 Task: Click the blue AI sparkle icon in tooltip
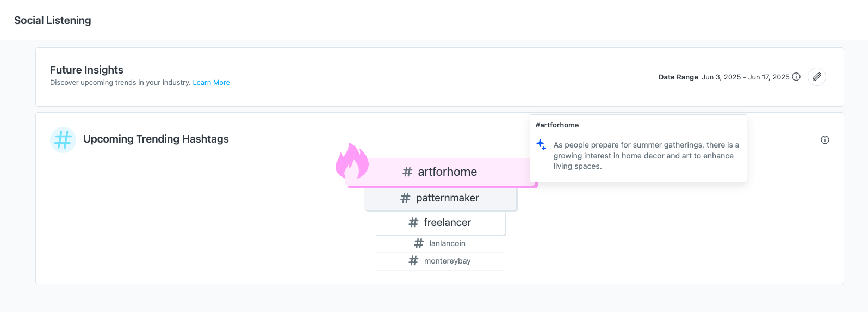(541, 145)
